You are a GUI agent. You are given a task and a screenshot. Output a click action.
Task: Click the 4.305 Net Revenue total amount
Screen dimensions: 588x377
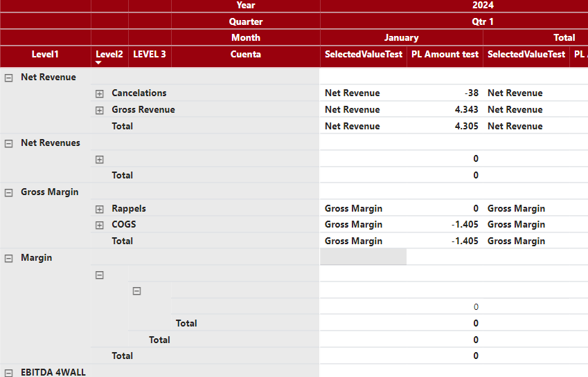(x=467, y=126)
